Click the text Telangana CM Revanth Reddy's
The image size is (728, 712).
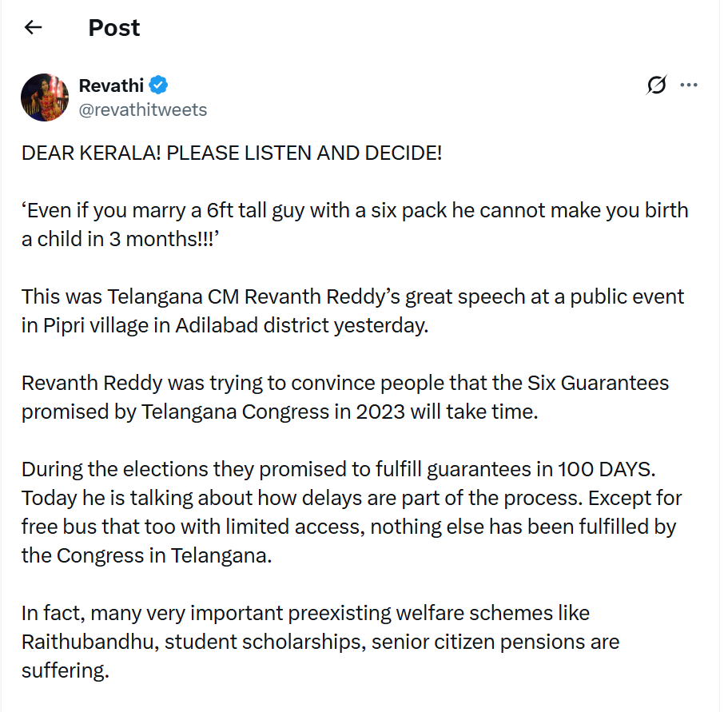[239, 296]
